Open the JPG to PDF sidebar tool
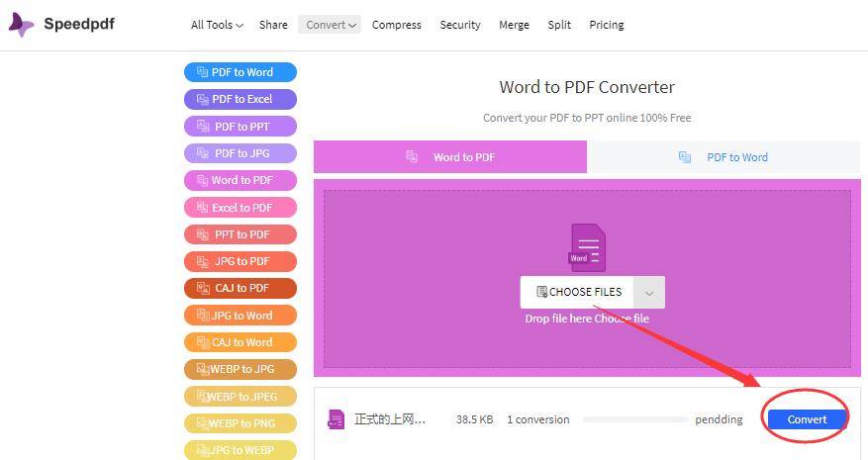 coord(241,261)
